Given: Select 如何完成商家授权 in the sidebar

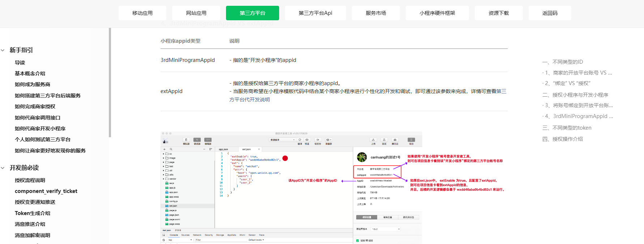Looking at the screenshot, I should [x=35, y=106].
